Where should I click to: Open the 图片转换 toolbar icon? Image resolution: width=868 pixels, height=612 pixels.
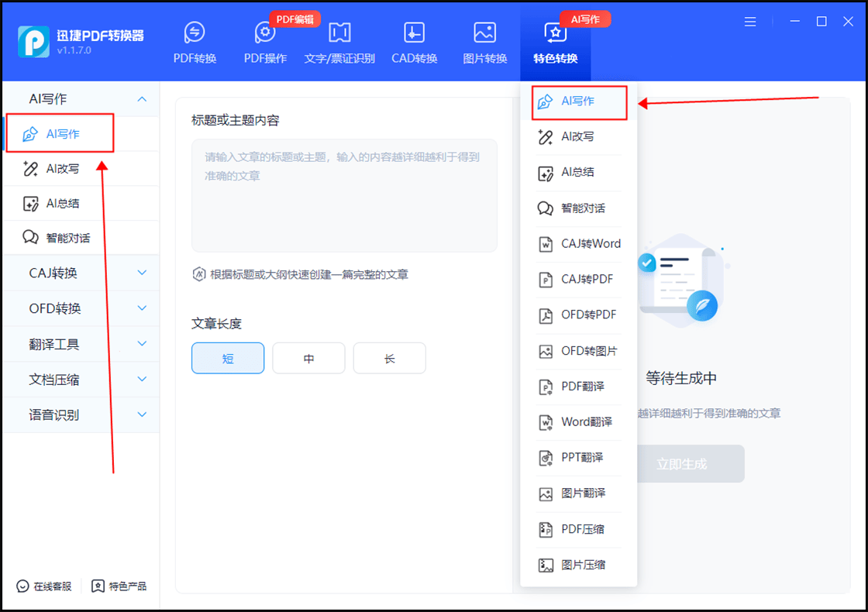point(485,33)
